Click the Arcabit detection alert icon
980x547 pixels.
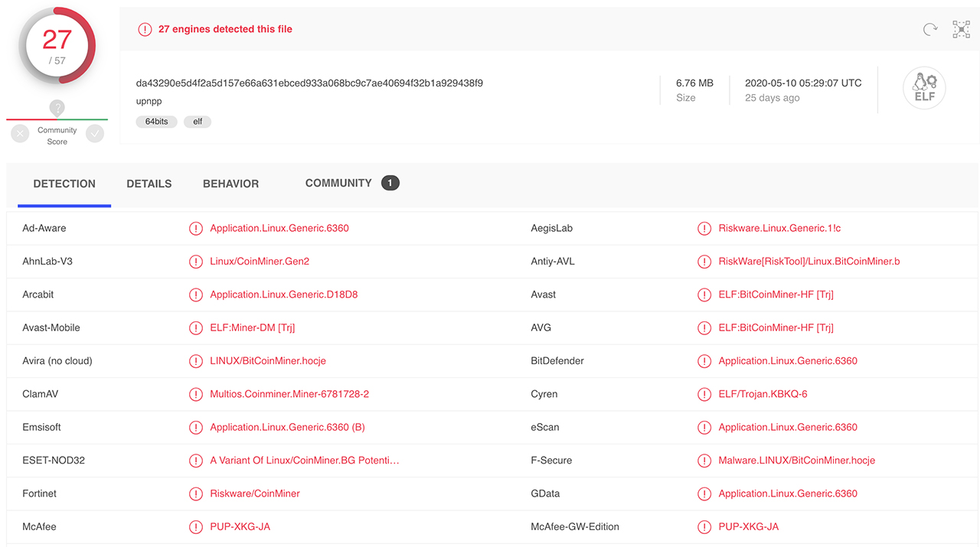[196, 295]
